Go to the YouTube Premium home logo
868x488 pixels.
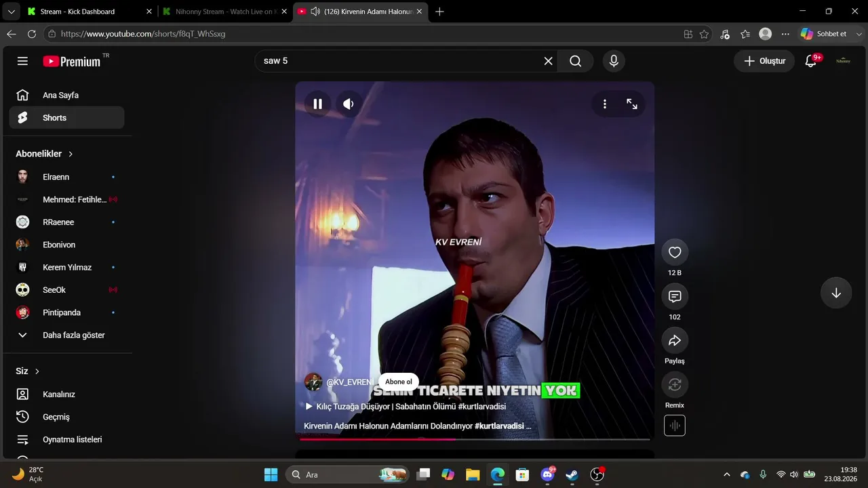point(72,61)
